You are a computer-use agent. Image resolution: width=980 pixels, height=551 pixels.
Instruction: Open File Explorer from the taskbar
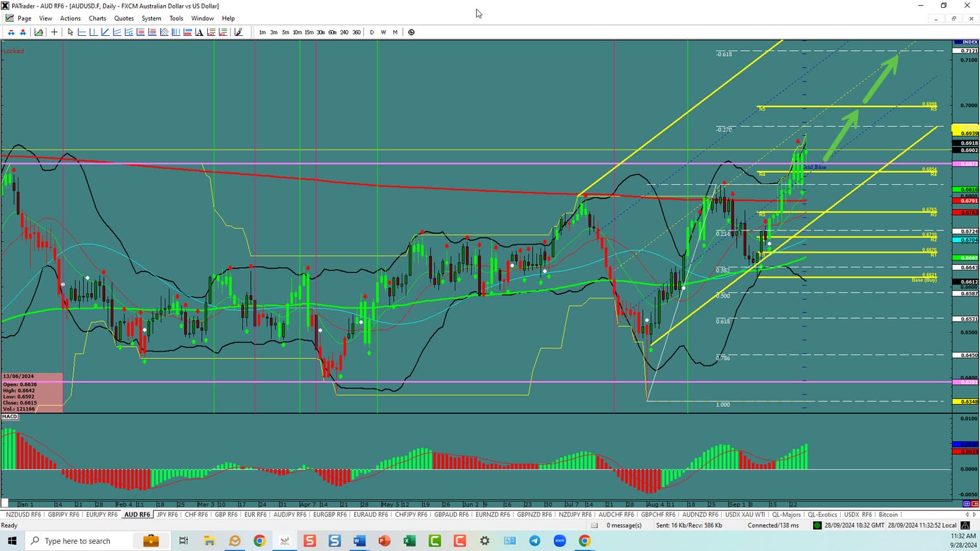209,541
